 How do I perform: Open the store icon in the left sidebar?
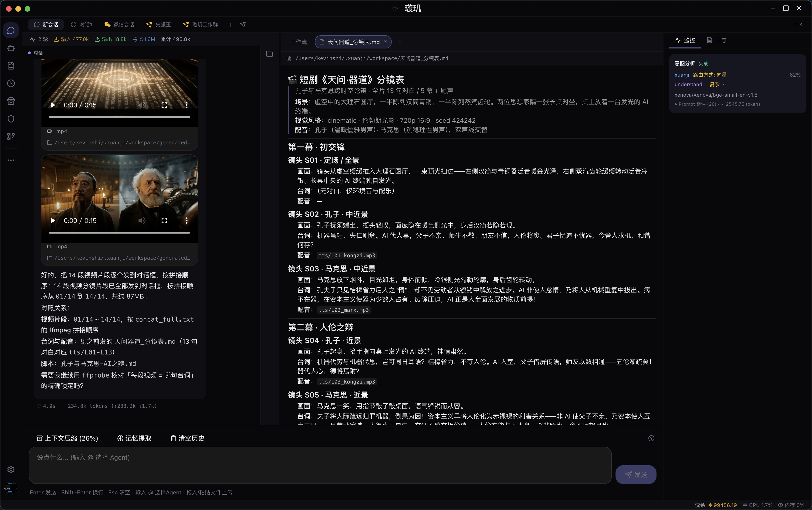pos(11,101)
